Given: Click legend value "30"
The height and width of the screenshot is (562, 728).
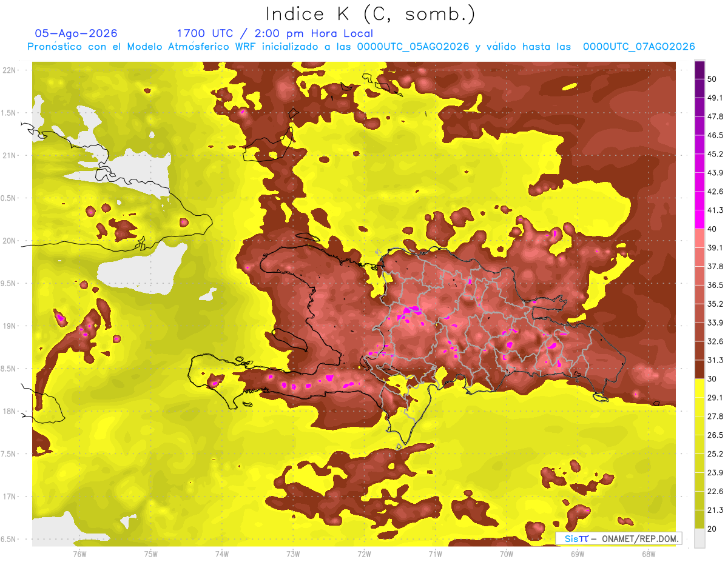Looking at the screenshot, I should tap(713, 379).
